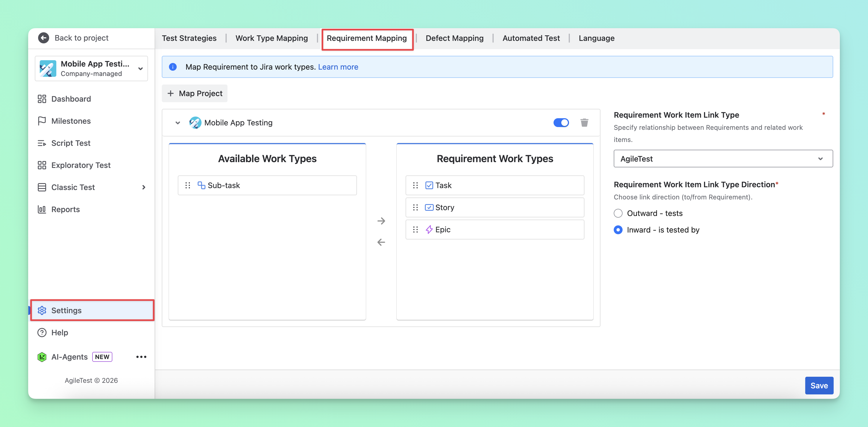The width and height of the screenshot is (868, 427).
Task: Click the Save button
Action: [x=819, y=386]
